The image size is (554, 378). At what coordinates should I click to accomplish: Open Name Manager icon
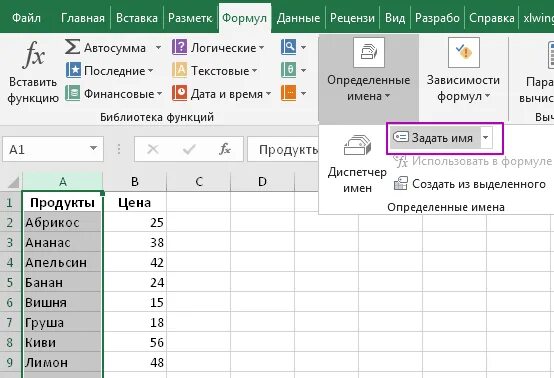(x=357, y=145)
